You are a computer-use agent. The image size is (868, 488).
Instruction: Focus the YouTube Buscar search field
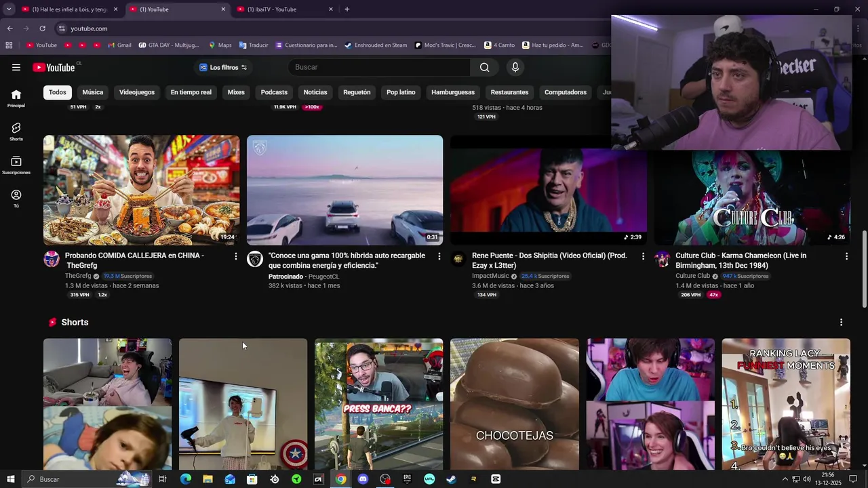coord(380,67)
